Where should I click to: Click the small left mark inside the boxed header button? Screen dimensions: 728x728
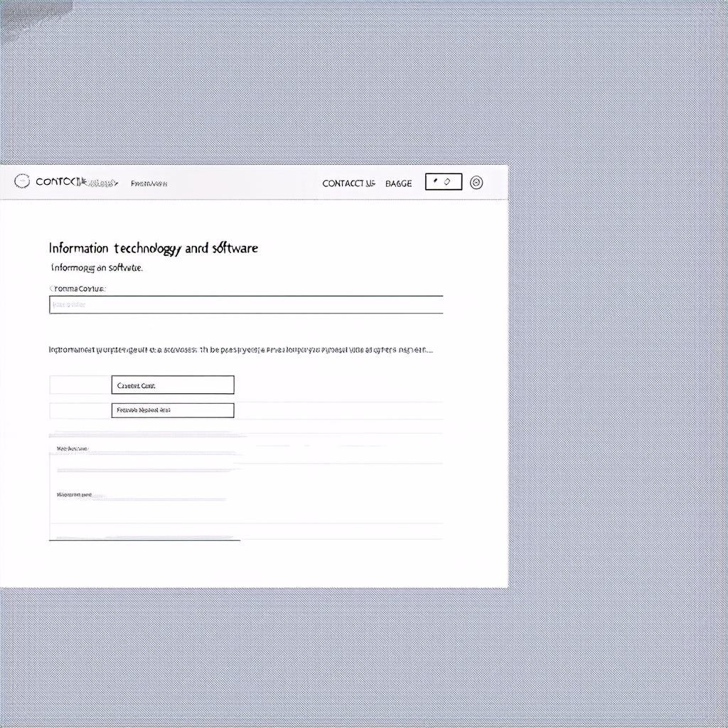tap(435, 182)
